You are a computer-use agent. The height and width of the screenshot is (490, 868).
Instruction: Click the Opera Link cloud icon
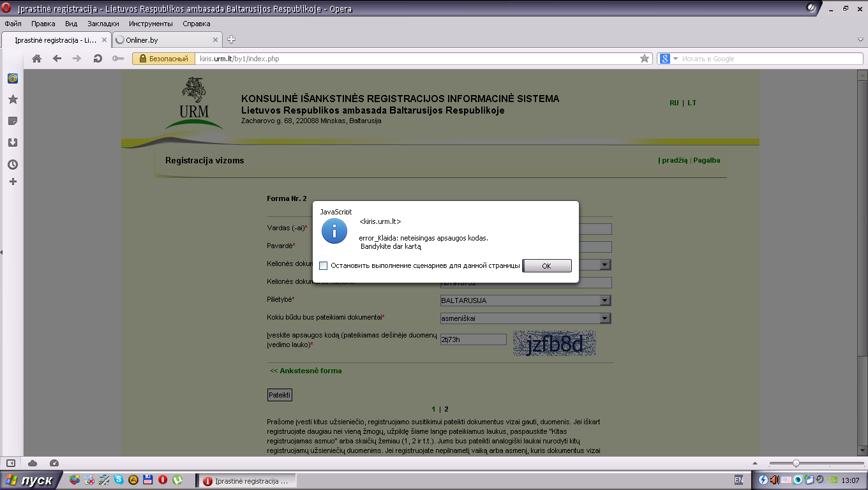point(33,463)
